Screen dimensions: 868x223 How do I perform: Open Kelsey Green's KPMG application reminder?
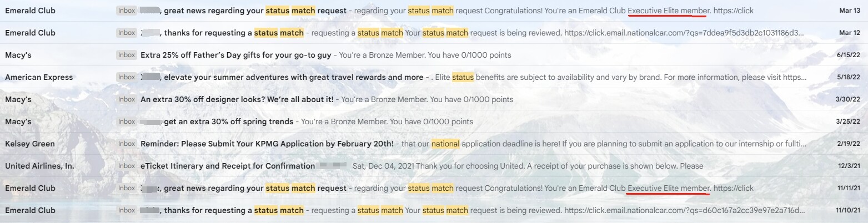(x=434, y=144)
